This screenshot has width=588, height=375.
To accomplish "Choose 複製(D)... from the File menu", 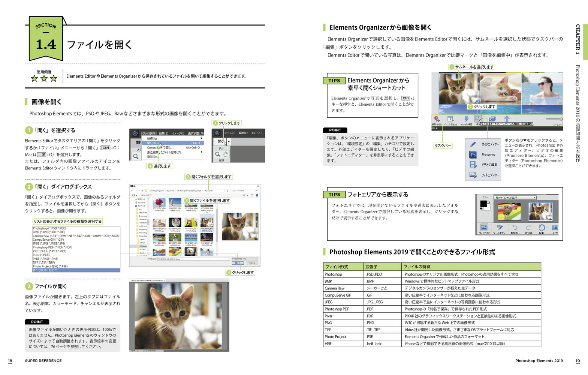I will tap(153, 157).
